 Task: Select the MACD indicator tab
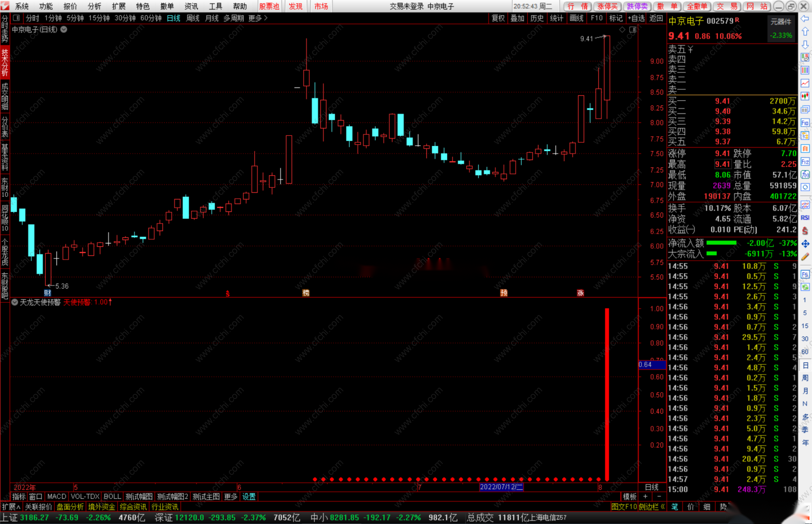tap(56, 496)
